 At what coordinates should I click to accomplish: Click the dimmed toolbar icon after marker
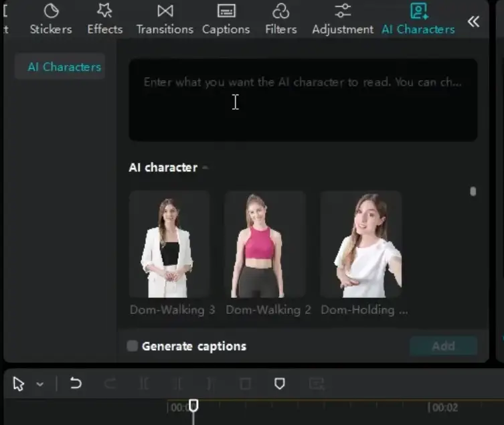[x=317, y=384]
